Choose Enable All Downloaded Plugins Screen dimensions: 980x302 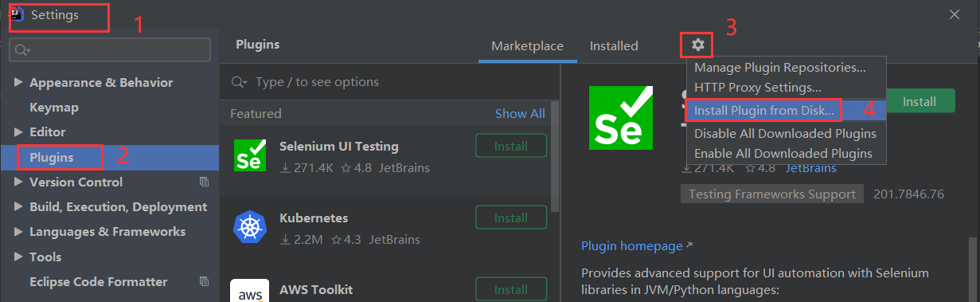click(x=787, y=153)
